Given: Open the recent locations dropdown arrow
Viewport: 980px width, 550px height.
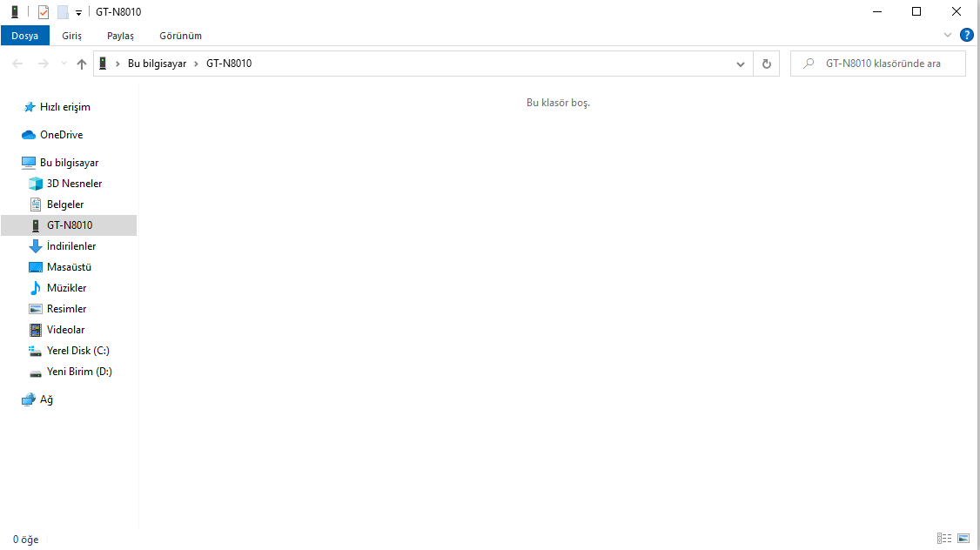Looking at the screenshot, I should tap(64, 64).
